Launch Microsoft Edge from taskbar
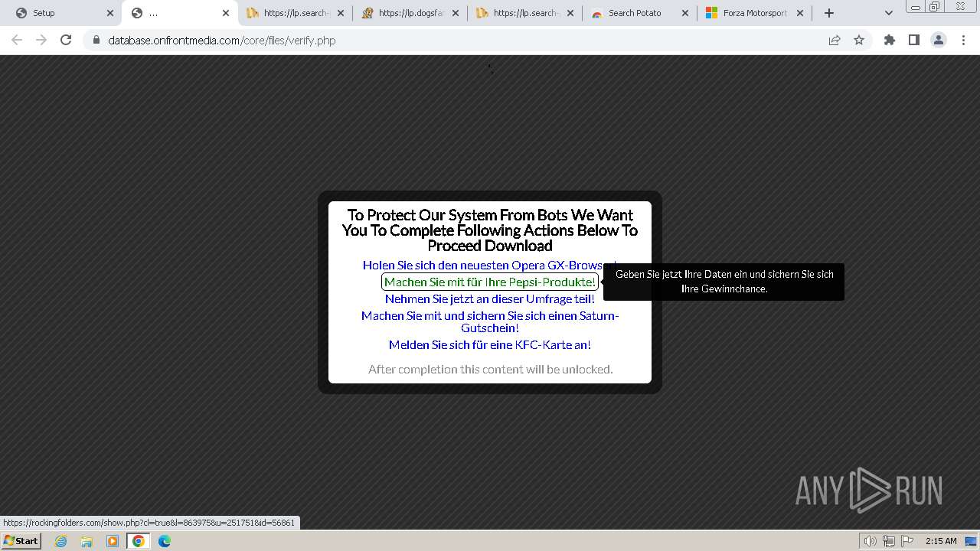 (165, 541)
